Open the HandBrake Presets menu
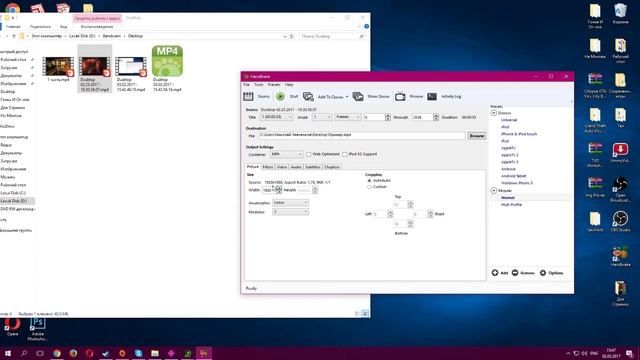 point(274,84)
